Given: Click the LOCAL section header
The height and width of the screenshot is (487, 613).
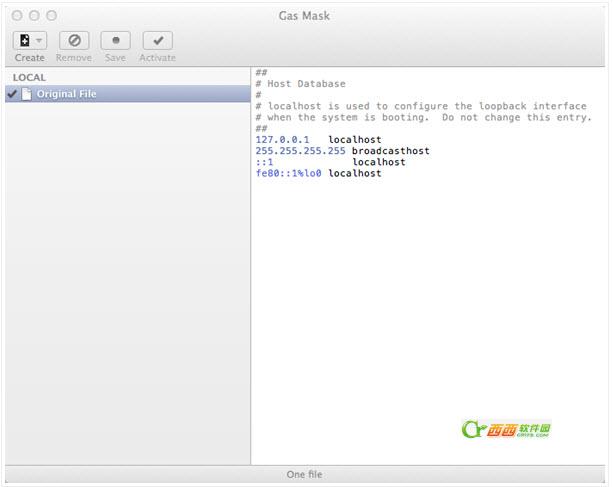Looking at the screenshot, I should 29,77.
